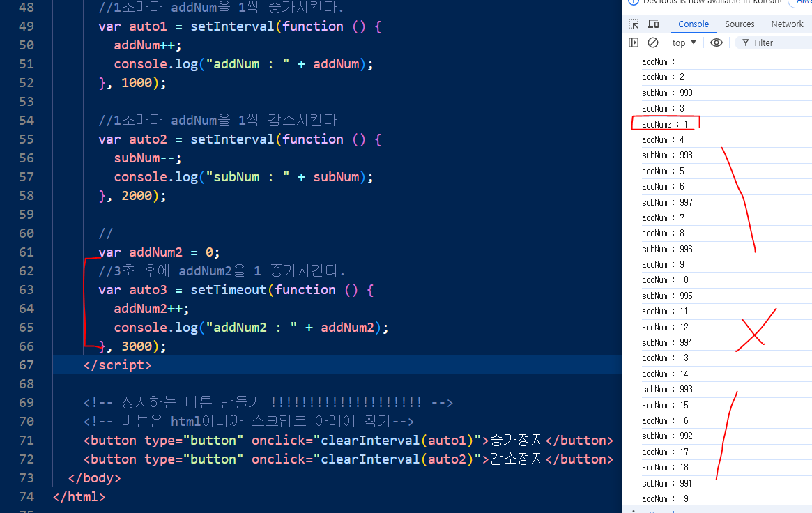Show the console sidebar panel icon
Viewport: 812px width, 513px height.
coord(634,43)
